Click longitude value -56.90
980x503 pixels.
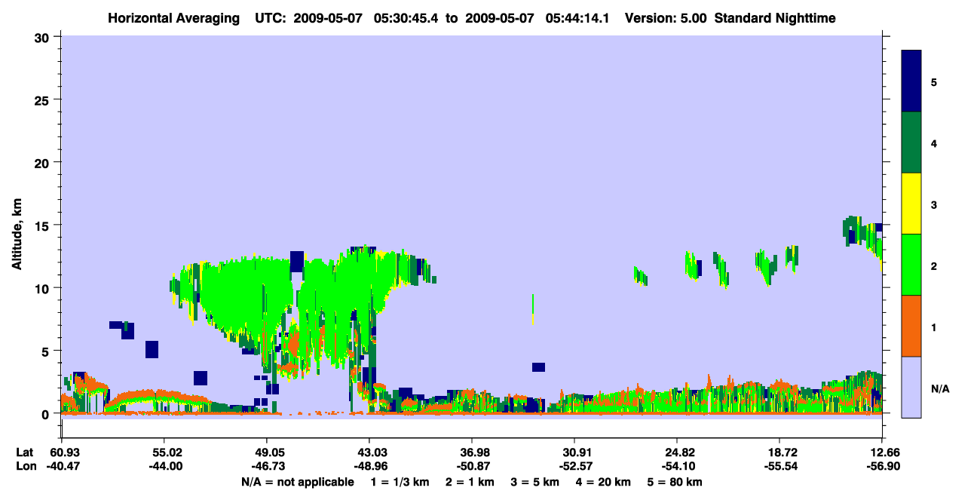[x=882, y=467]
